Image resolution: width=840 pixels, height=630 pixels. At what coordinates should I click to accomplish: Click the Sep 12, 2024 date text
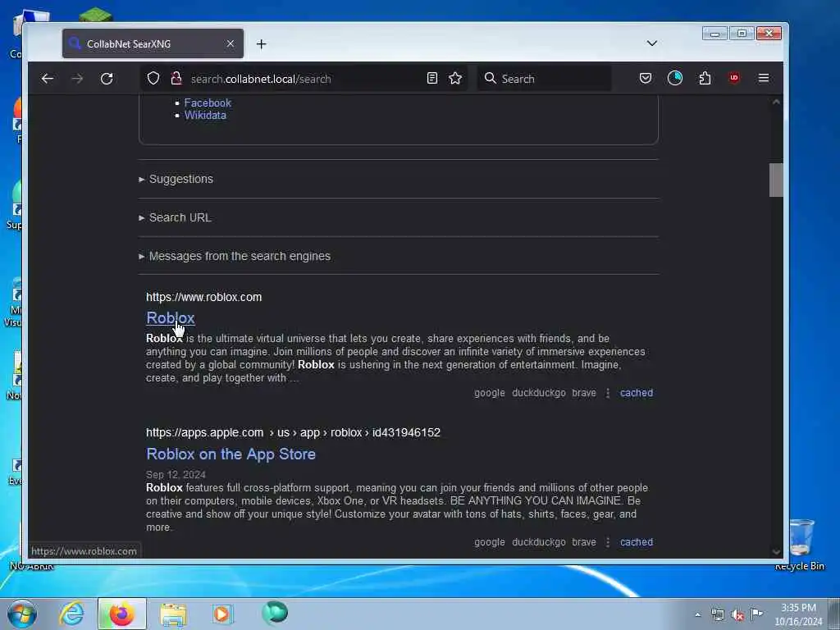pos(176,475)
